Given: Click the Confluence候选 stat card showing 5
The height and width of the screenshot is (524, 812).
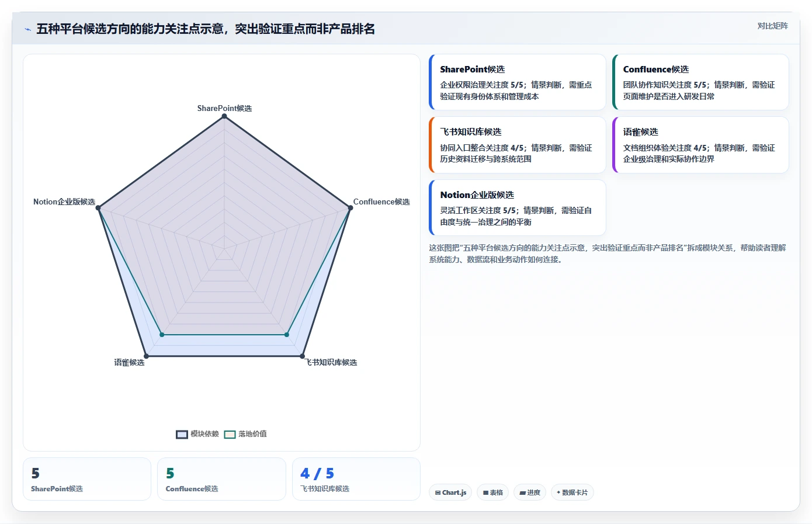Looking at the screenshot, I should (221, 479).
